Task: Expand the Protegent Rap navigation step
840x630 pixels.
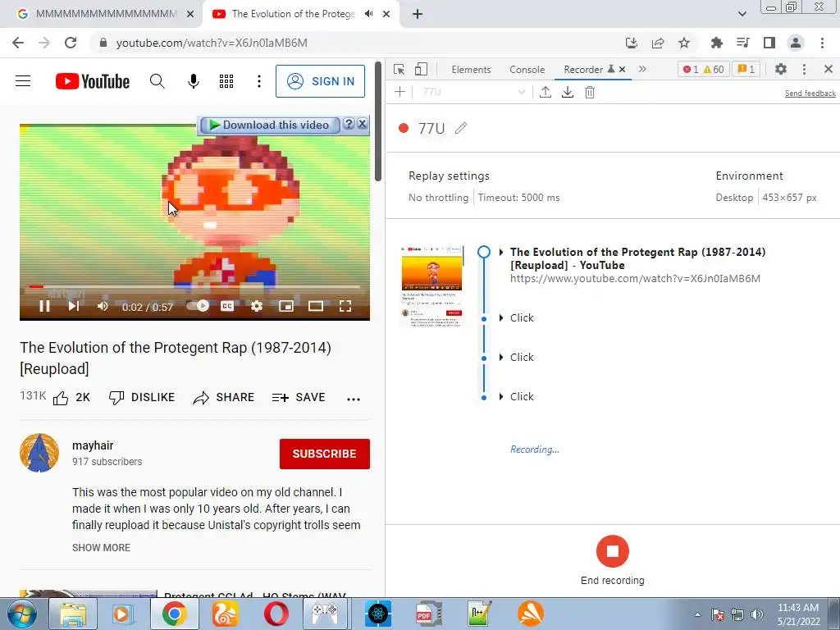Action: tap(501, 252)
